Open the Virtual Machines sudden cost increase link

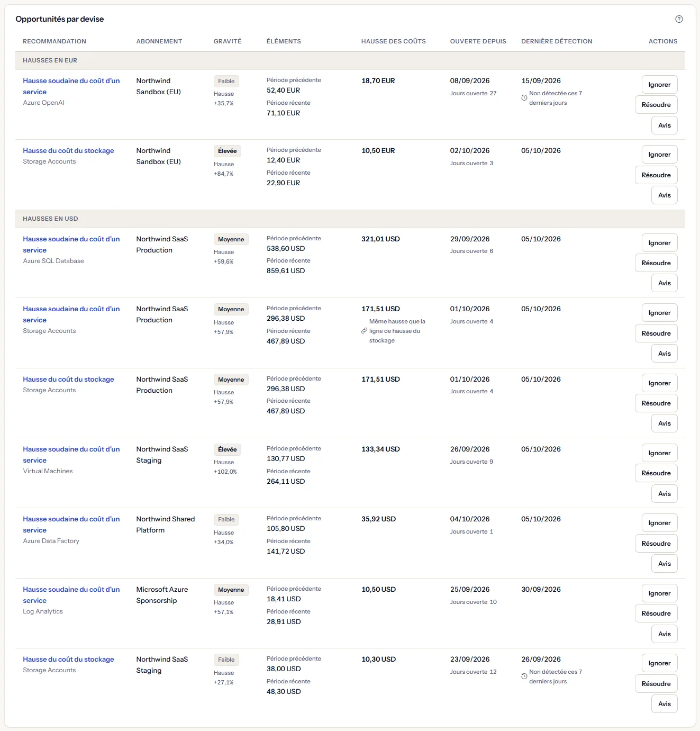click(71, 455)
